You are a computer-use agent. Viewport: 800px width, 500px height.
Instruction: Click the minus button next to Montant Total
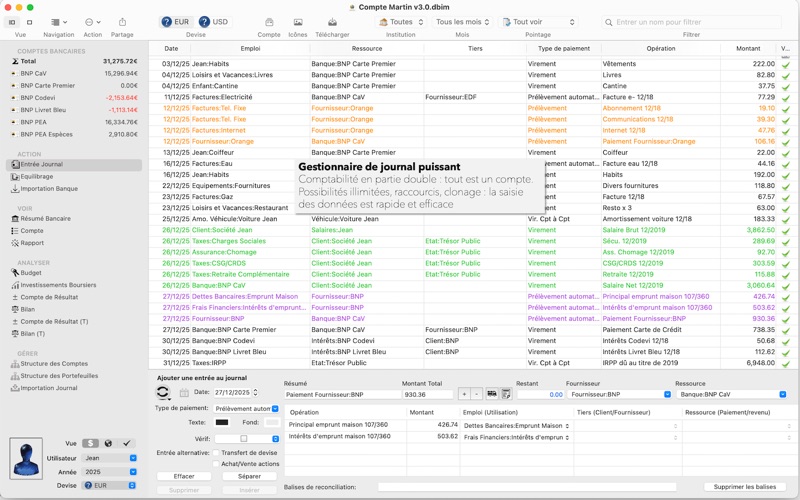476,394
